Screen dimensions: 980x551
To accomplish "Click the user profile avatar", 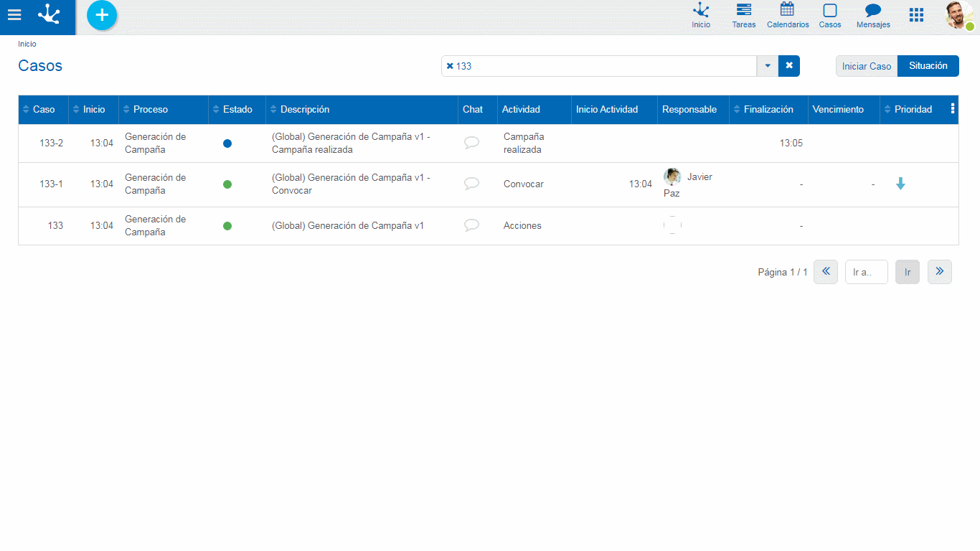I will pos(958,15).
